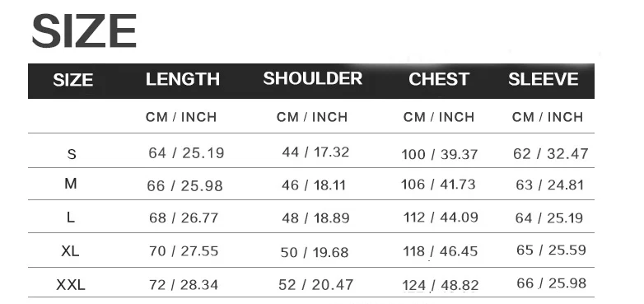Viewport: 644px width, 304px height.
Task: Click the L size row label
Action: tap(71, 217)
